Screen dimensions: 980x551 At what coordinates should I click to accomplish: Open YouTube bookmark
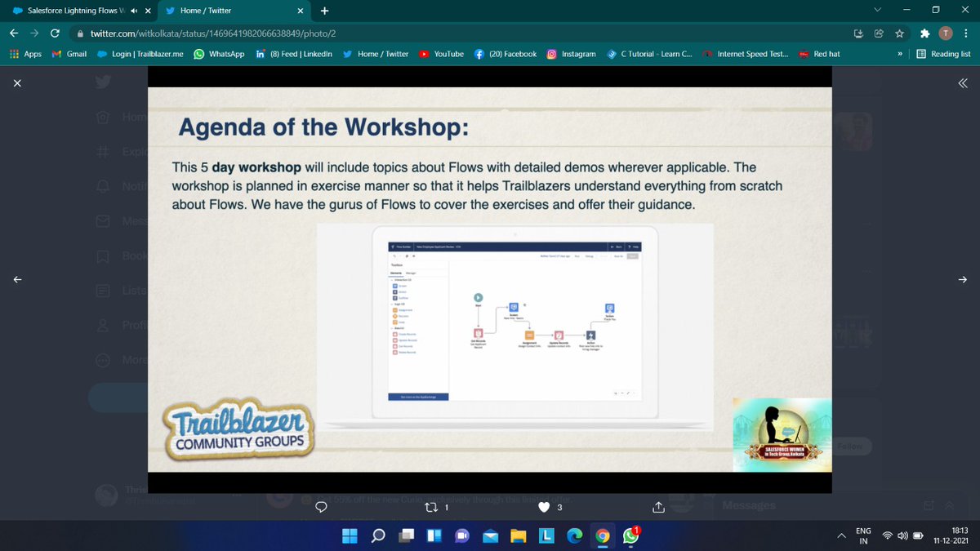[442, 54]
